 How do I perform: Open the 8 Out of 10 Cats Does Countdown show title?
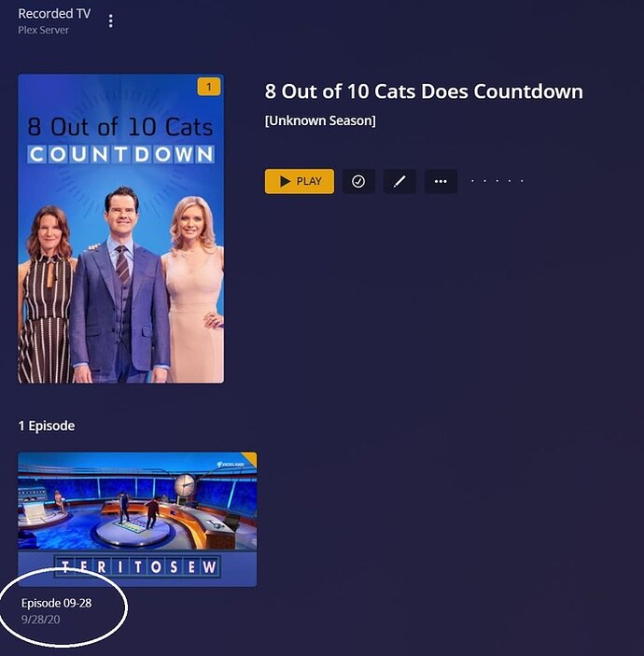click(x=424, y=91)
